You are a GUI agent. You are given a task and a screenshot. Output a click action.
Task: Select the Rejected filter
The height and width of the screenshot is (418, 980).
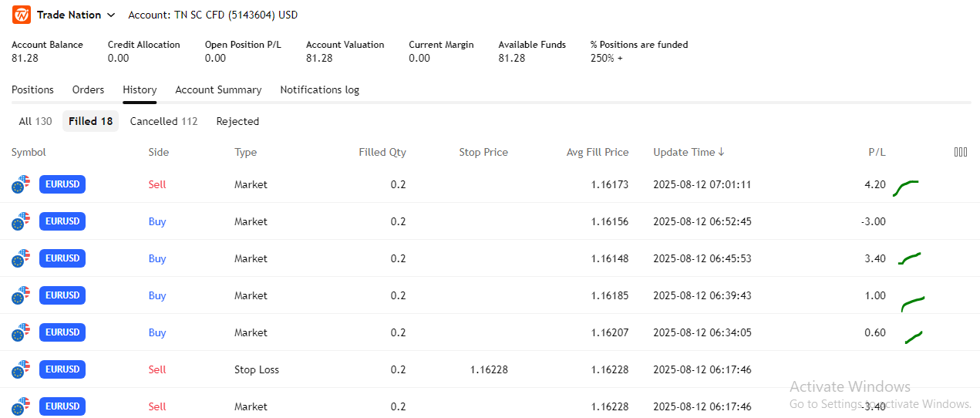click(237, 121)
